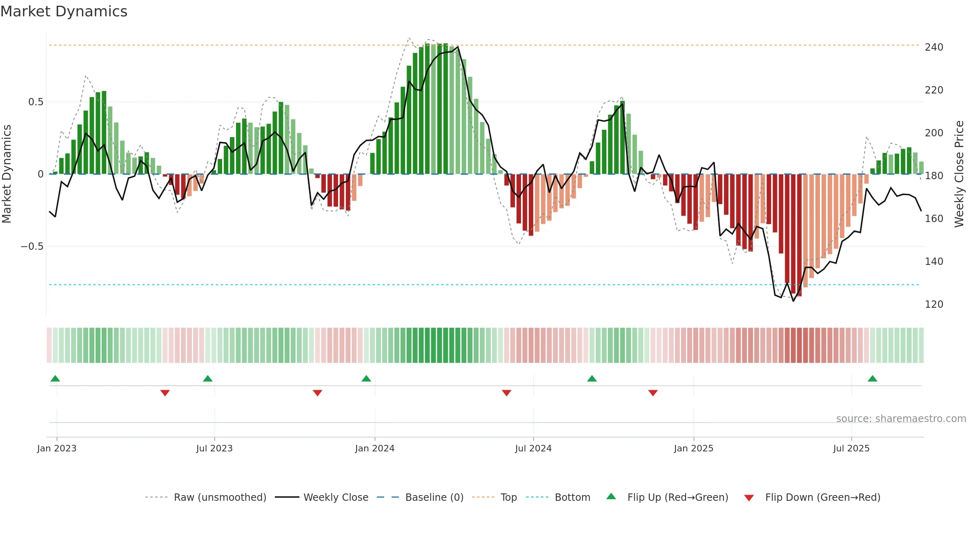
Task: Click the darkest green heatmap cell in early 2024
Action: [x=439, y=345]
